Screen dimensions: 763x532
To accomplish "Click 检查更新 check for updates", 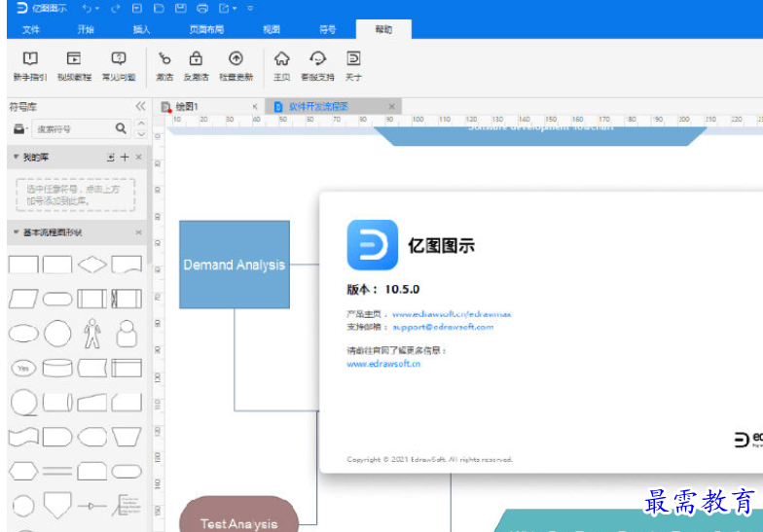I will [236, 66].
